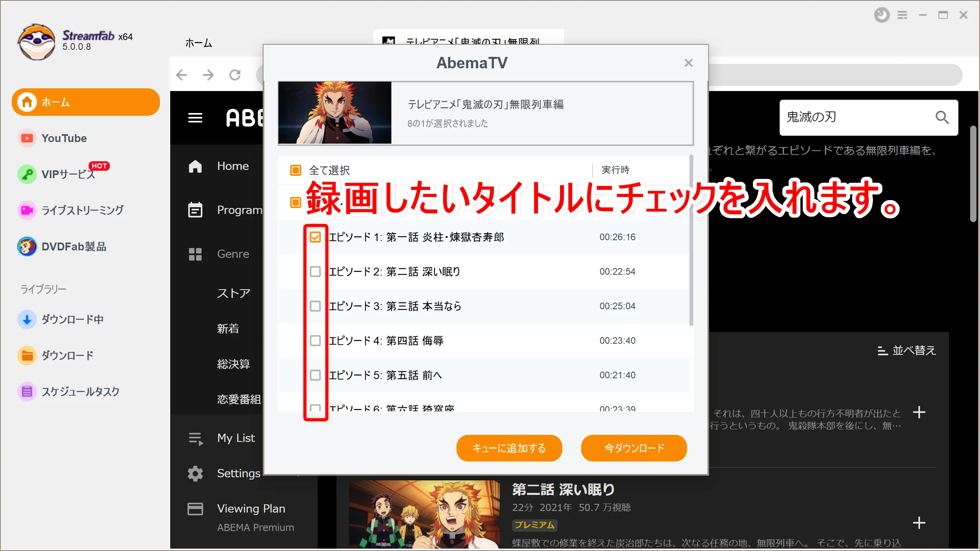This screenshot has height=551, width=980.
Task: Click the 今ダウンロード button
Action: pos(634,448)
